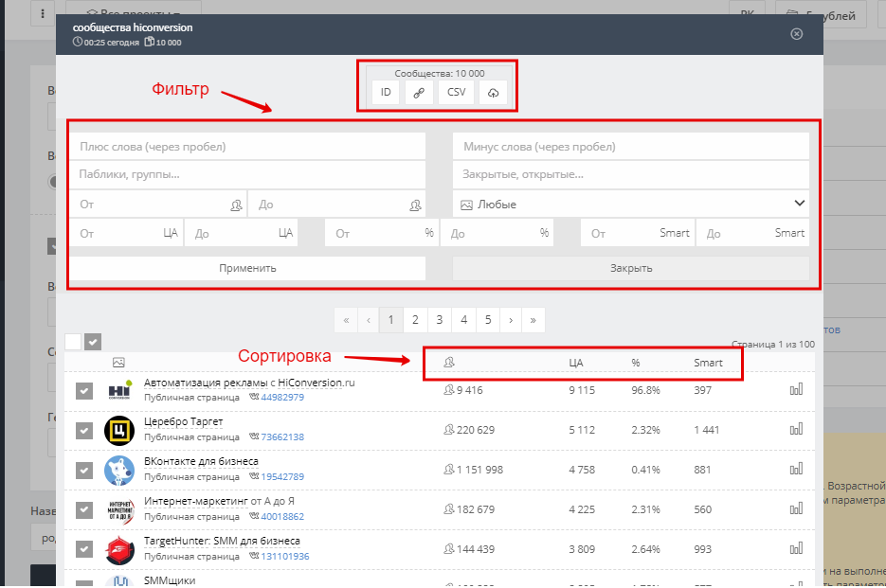The image size is (886, 588).
Task: Jump to last page of results
Action: tap(533, 320)
